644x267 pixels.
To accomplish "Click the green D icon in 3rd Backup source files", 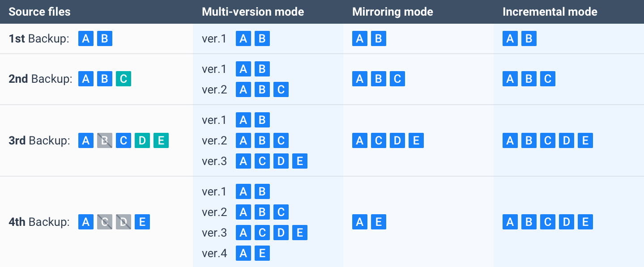I will pyautogui.click(x=142, y=141).
